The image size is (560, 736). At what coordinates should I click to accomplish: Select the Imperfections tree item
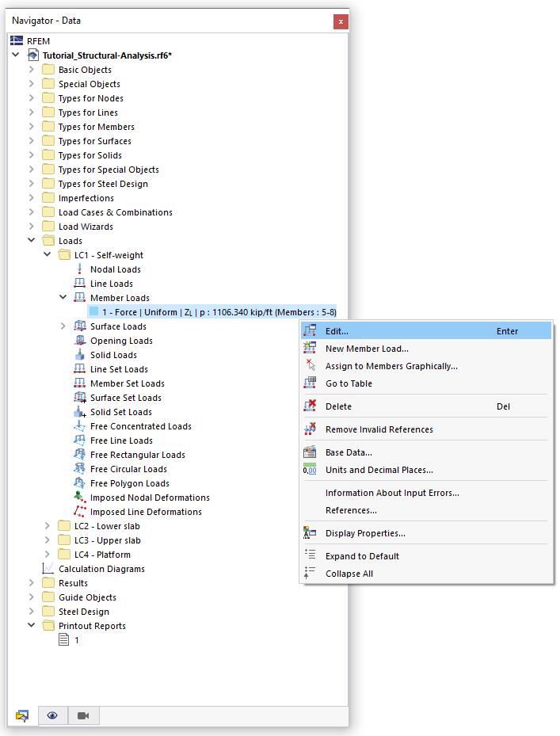pos(86,197)
